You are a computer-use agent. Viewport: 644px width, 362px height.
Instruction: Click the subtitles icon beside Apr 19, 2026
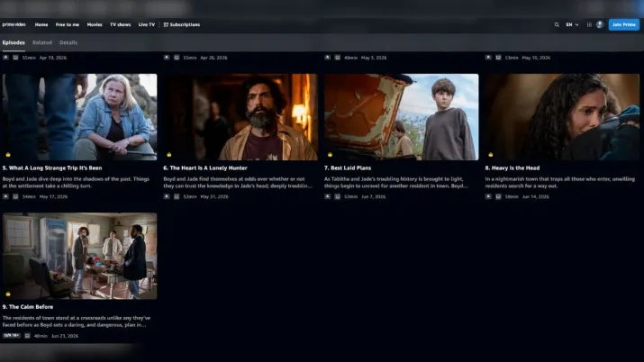click(x=15, y=58)
